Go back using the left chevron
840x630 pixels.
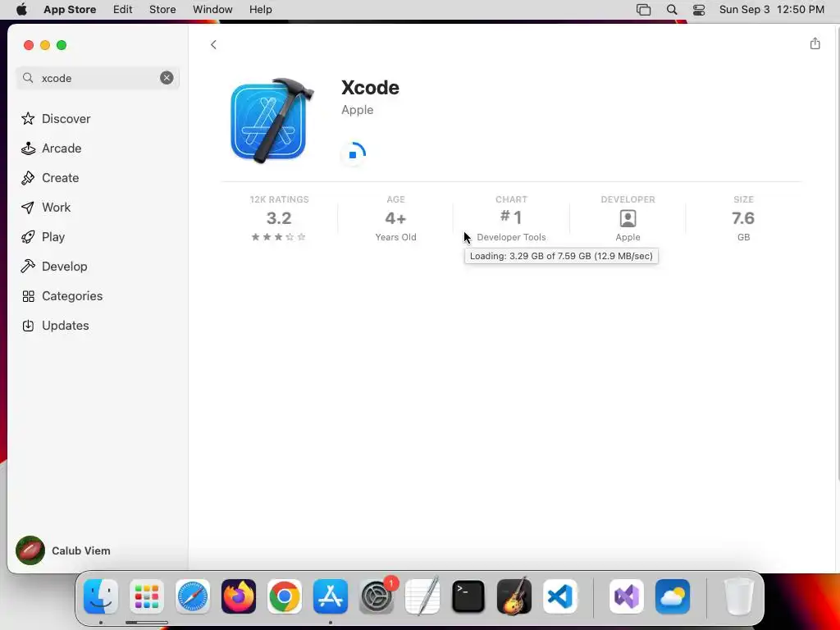[x=213, y=44]
